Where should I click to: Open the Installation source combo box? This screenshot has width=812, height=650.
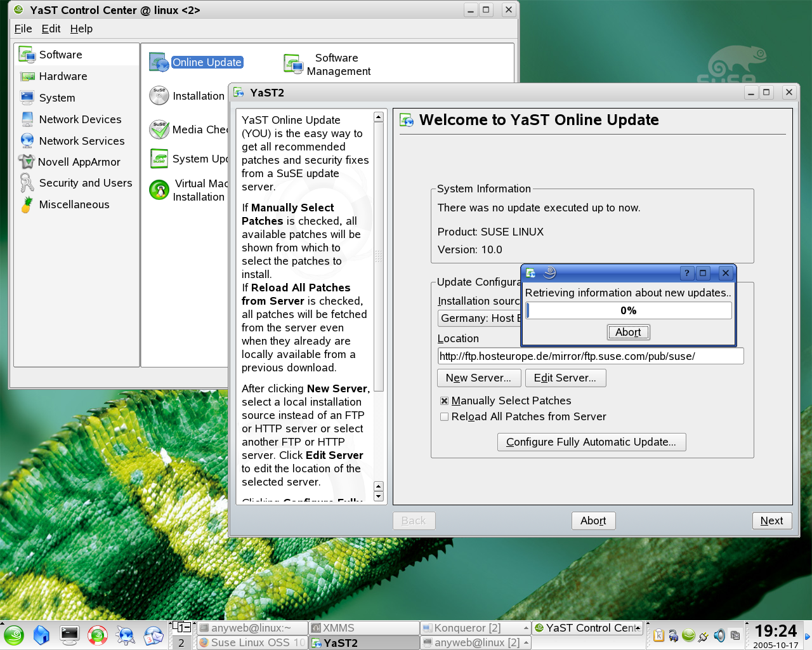480,318
